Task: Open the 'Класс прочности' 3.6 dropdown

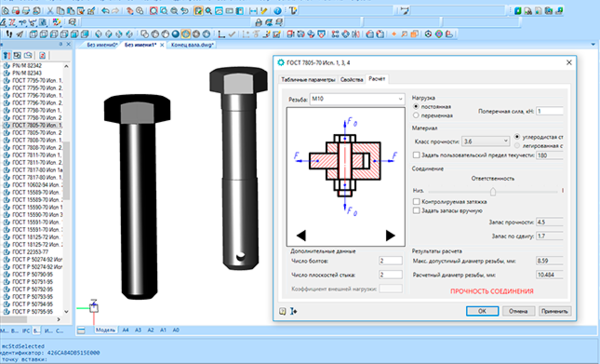Action: [x=486, y=141]
